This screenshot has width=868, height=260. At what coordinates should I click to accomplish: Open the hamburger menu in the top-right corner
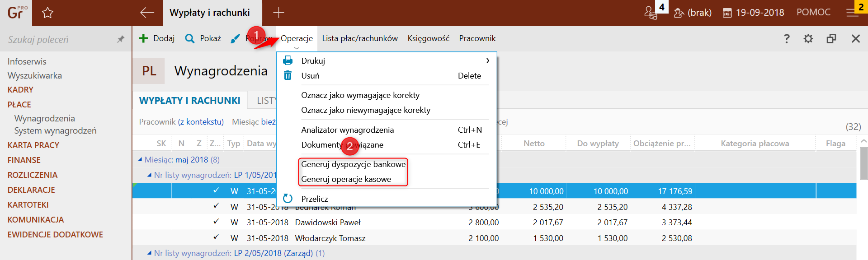(853, 13)
